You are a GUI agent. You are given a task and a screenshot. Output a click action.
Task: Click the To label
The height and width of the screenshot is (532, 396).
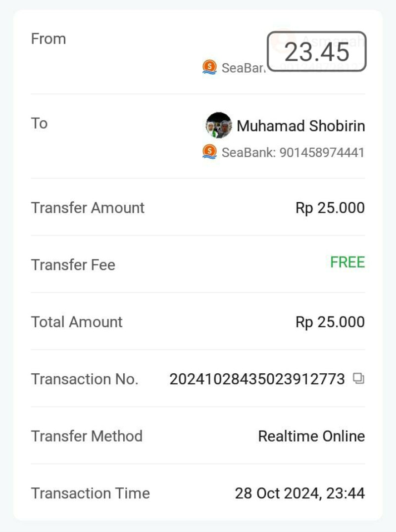click(39, 123)
